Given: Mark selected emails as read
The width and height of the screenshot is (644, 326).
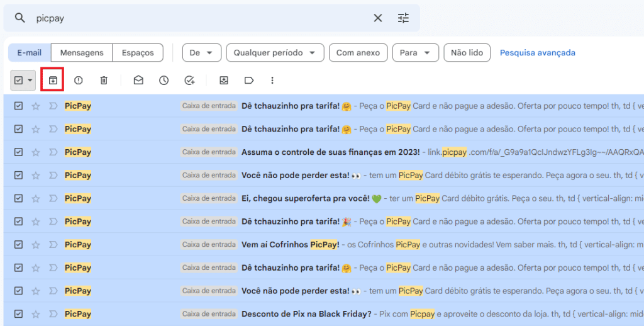Looking at the screenshot, I should pos(138,81).
